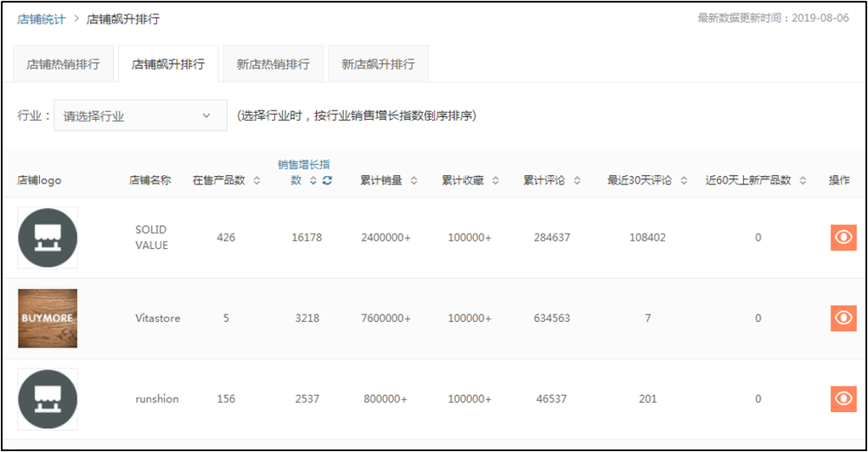The width and height of the screenshot is (868, 452).
Task: View runshion details via eye button
Action: pyautogui.click(x=843, y=398)
